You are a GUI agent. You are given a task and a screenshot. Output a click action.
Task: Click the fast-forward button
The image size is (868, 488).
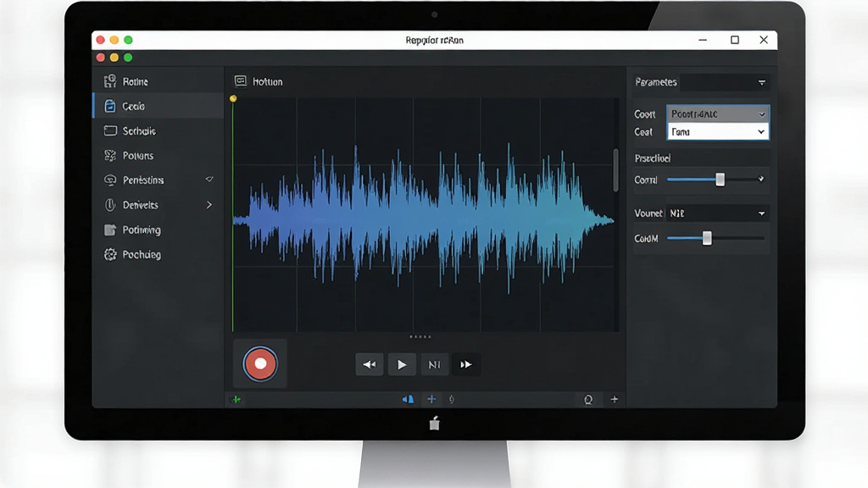pyautogui.click(x=466, y=364)
